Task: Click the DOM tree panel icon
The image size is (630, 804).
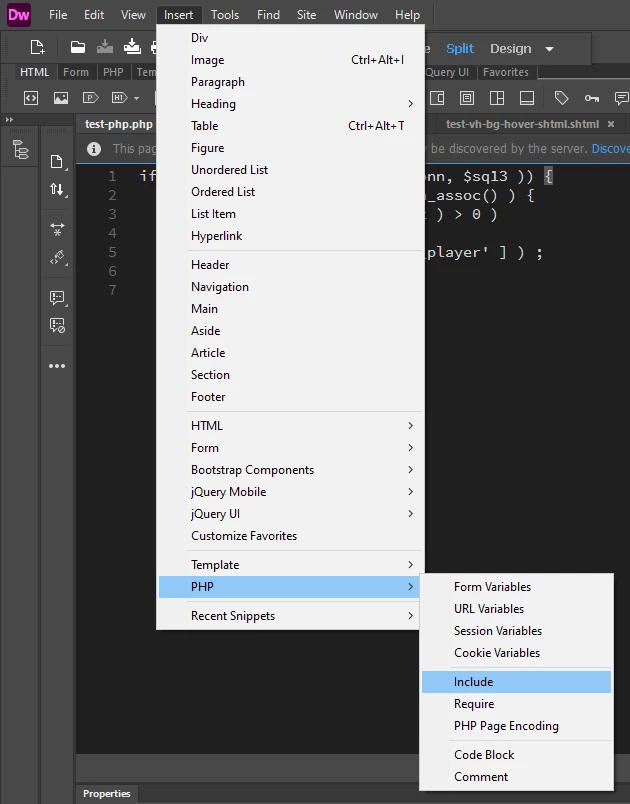Action: click(21, 150)
